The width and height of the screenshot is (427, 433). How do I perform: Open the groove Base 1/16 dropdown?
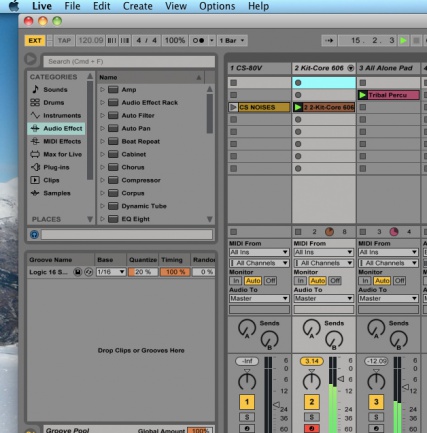pos(111,272)
